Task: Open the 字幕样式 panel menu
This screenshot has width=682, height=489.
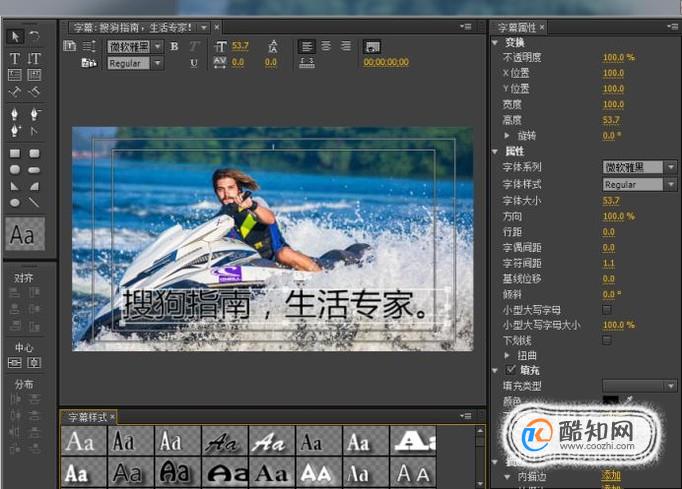Action: 465,416
